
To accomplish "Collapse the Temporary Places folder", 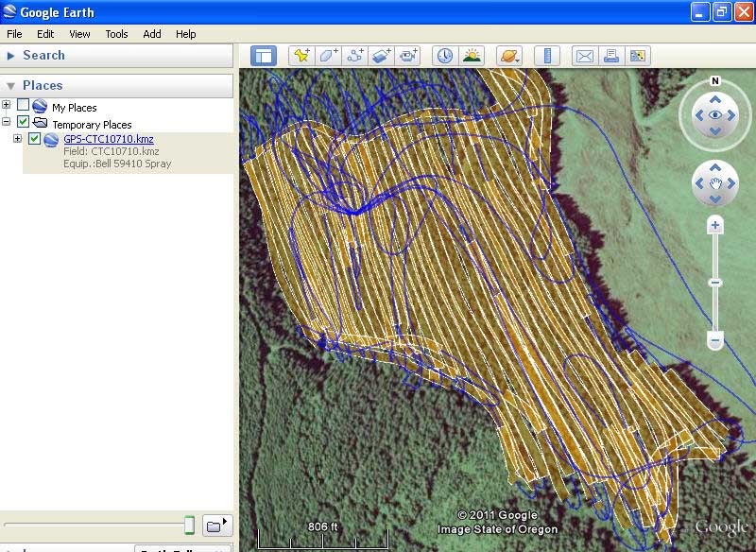I will (7, 123).
